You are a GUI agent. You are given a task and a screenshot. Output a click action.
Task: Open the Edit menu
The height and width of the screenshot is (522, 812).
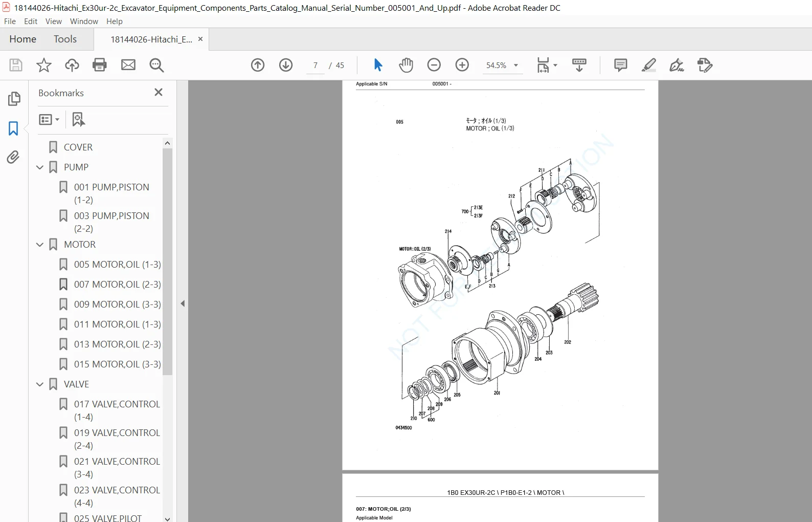point(31,21)
